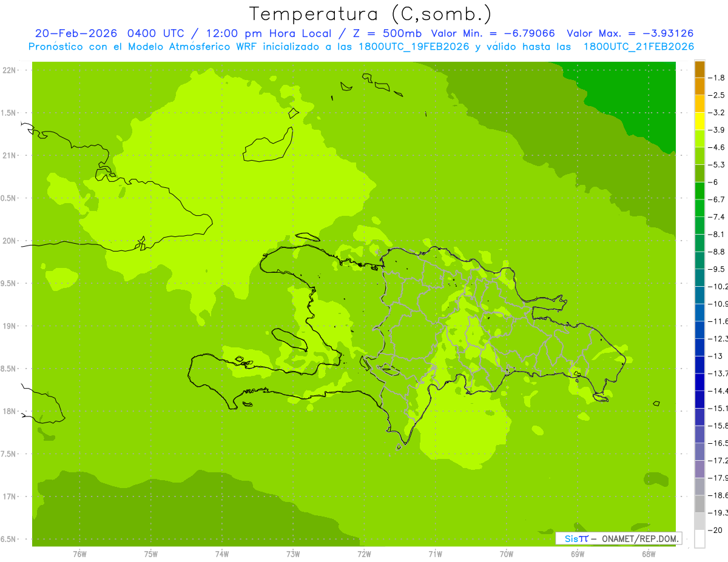The height and width of the screenshot is (562, 728).
Task: Click the "18N" latitude label
Action: click(x=10, y=412)
